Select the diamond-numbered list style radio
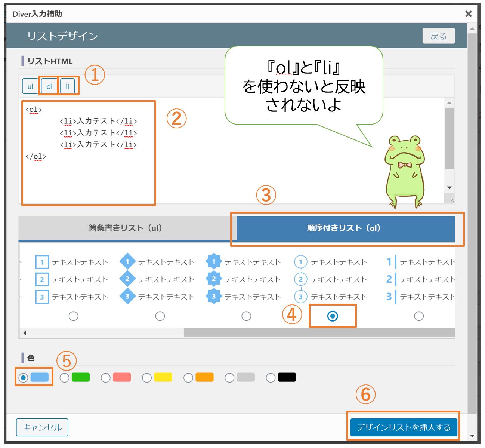 pos(160,316)
